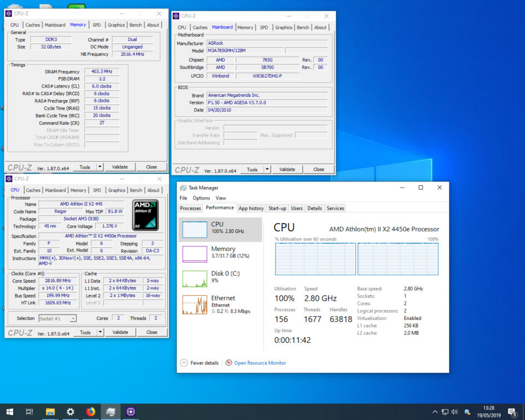525x420 pixels.
Task: Show hidden tray icons chevron
Action: click(435, 412)
